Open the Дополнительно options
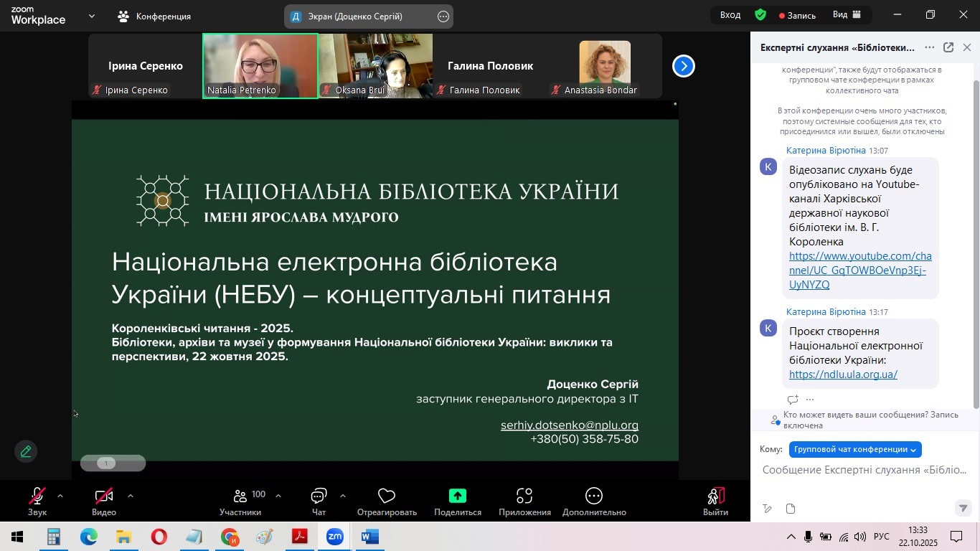Image resolution: width=980 pixels, height=551 pixels. click(593, 500)
